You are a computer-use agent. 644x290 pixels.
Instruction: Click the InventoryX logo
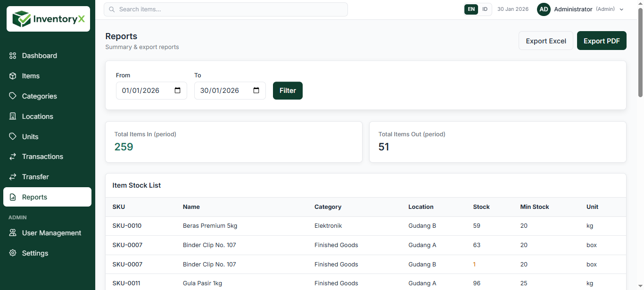[48, 19]
